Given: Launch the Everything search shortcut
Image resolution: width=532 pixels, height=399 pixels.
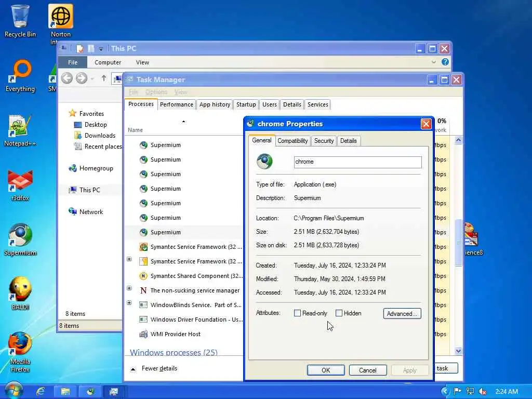Looking at the screenshot, I should (x=20, y=76).
